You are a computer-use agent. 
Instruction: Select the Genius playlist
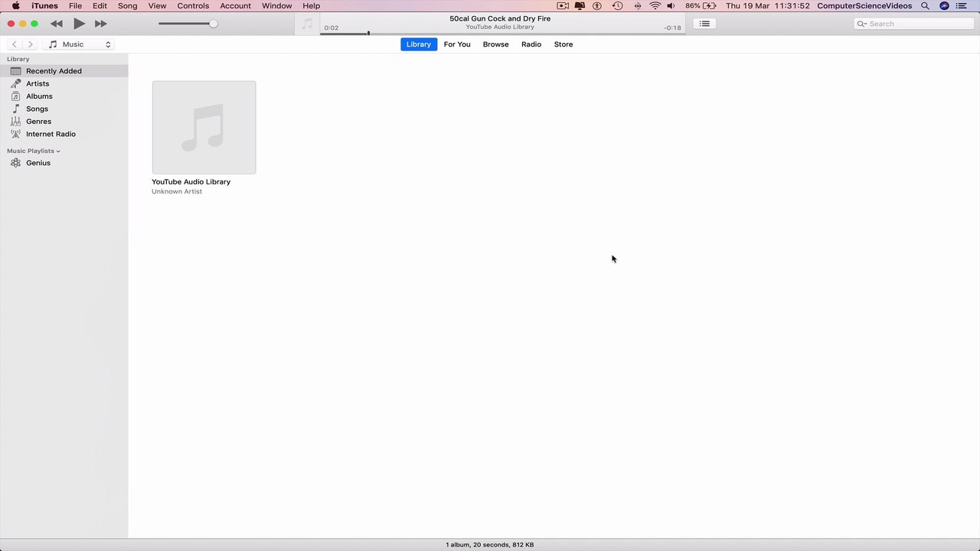(x=64, y=163)
